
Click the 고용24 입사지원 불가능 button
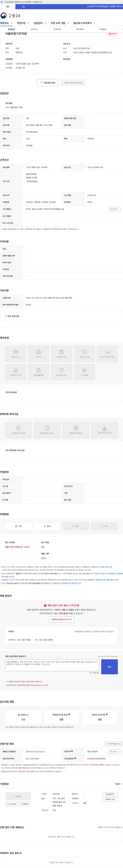[73, 83]
